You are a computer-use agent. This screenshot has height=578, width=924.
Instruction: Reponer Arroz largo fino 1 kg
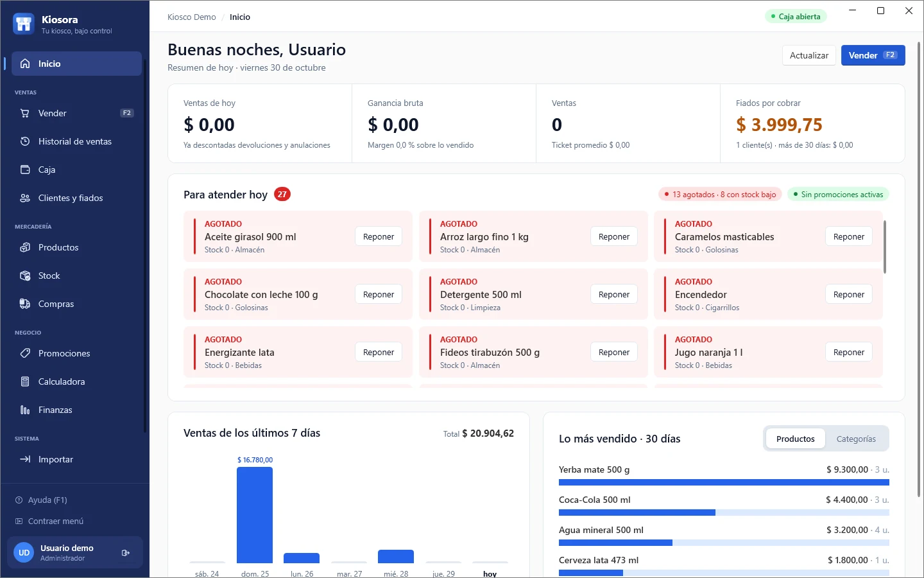coord(614,236)
